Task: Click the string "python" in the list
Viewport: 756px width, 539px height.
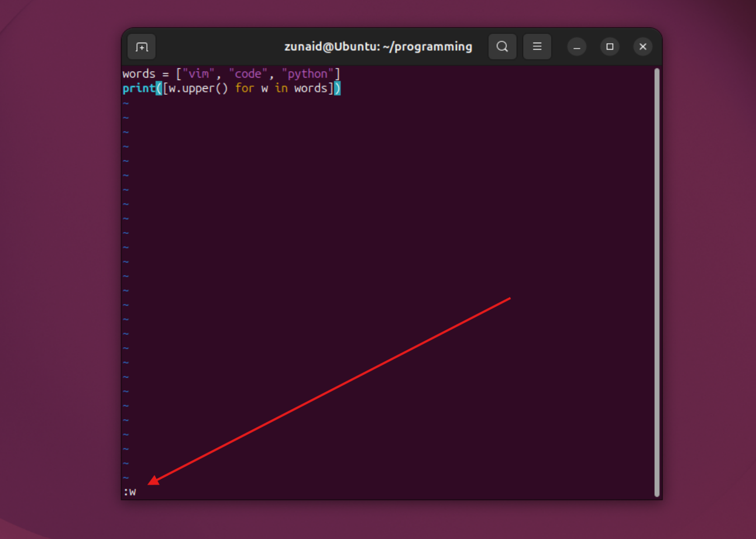Action: [307, 74]
